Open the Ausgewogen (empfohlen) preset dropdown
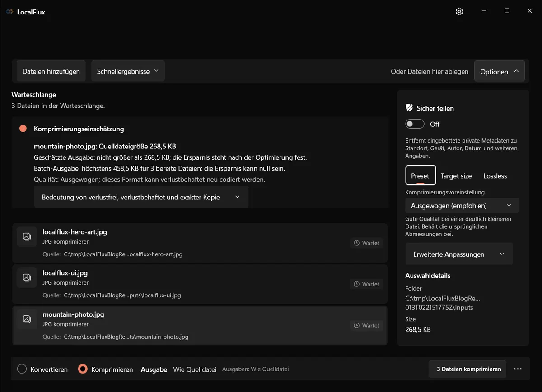Viewport: 542px width, 392px height. (x=462, y=205)
